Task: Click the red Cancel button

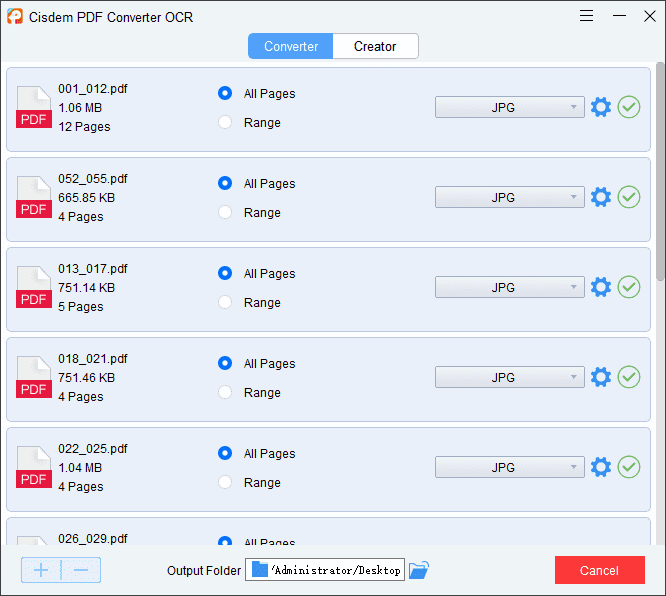Action: pos(600,570)
